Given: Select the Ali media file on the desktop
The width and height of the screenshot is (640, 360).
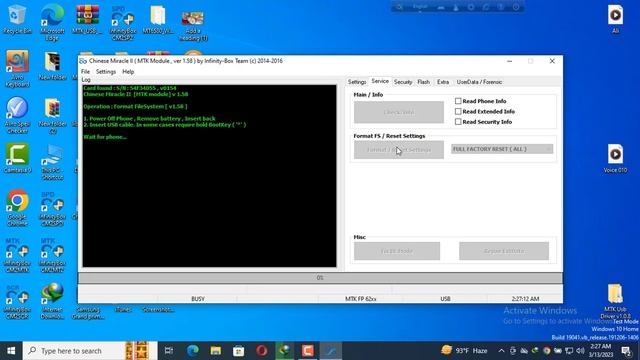Looking at the screenshot, I should pos(615,19).
